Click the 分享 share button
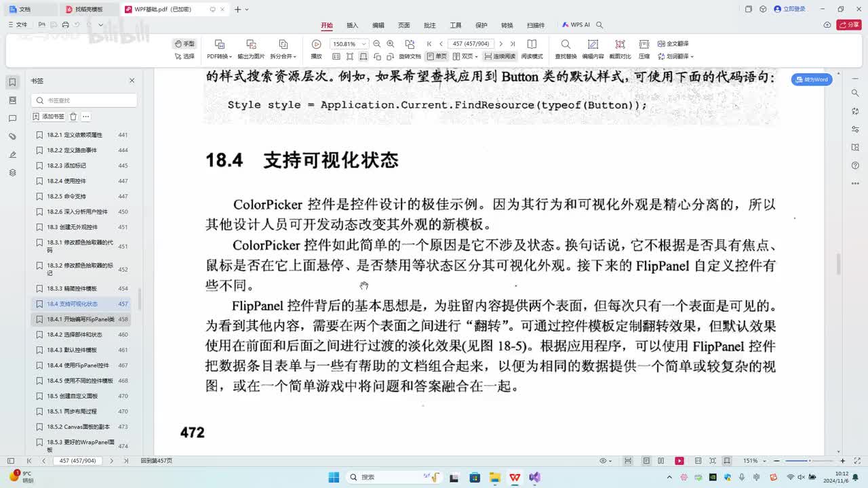Image resolution: width=868 pixels, height=488 pixels. (849, 25)
